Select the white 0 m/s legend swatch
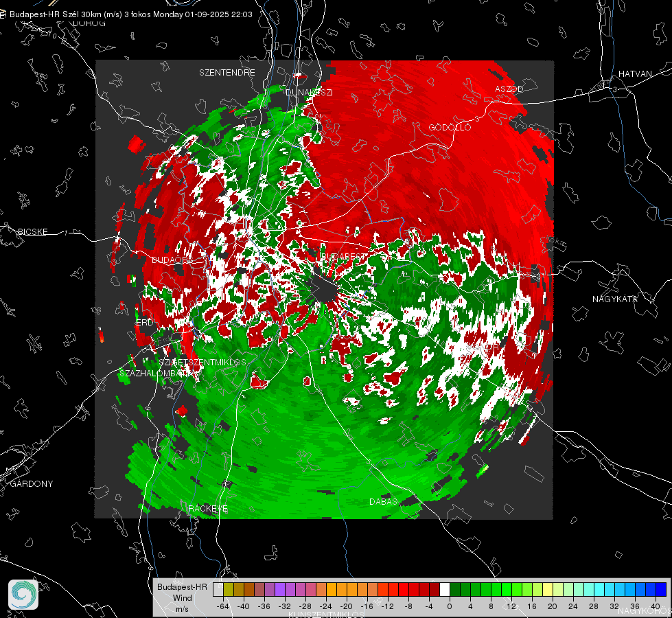The width and height of the screenshot is (672, 618). pyautogui.click(x=445, y=590)
